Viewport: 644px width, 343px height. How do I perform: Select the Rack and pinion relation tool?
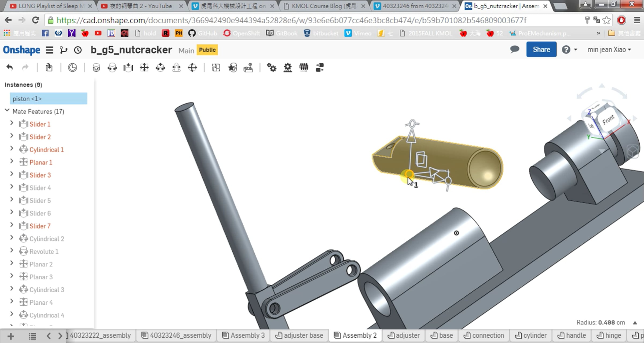pos(288,67)
